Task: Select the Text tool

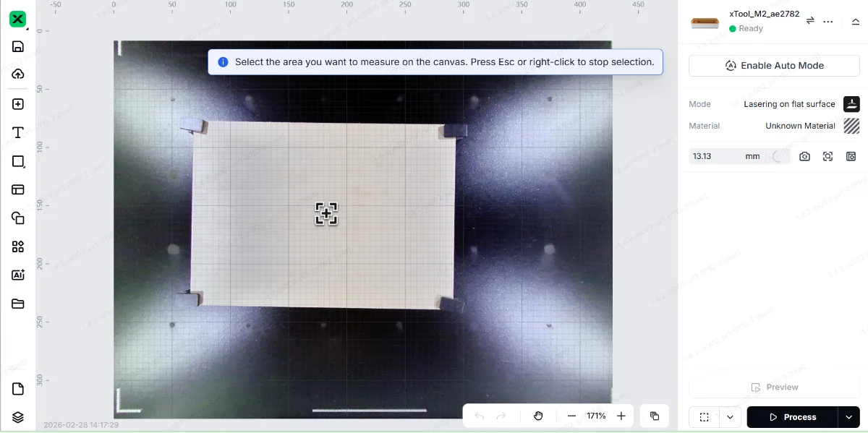Action: 18,133
